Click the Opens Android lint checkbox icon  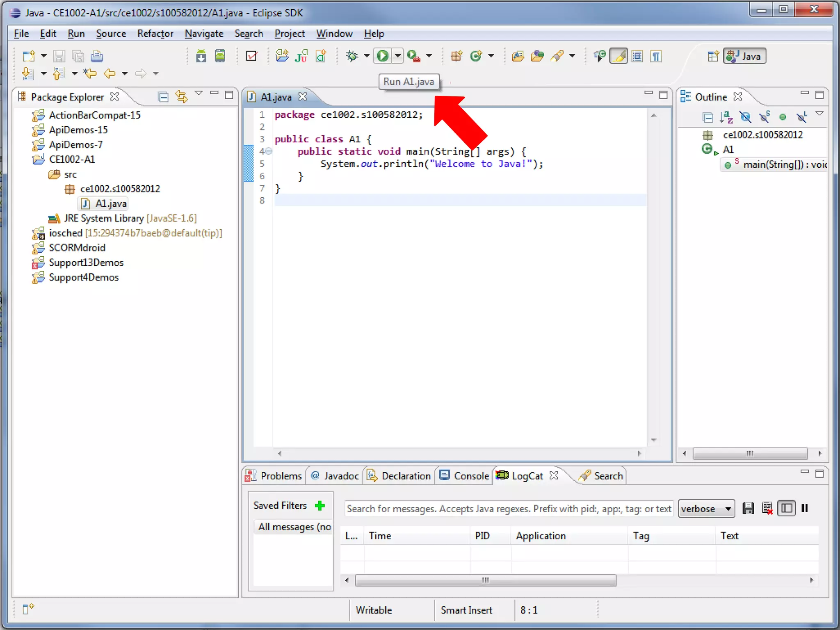click(x=251, y=56)
